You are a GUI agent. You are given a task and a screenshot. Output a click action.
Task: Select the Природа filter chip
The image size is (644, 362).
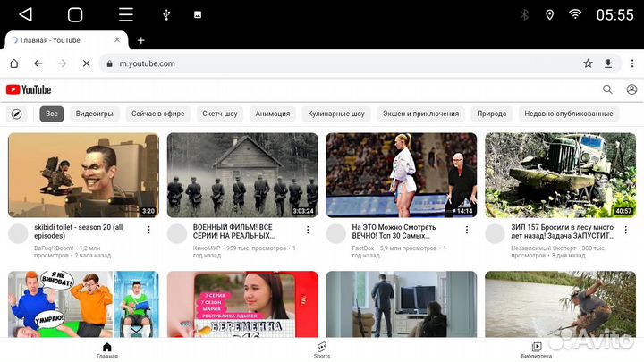[491, 114]
